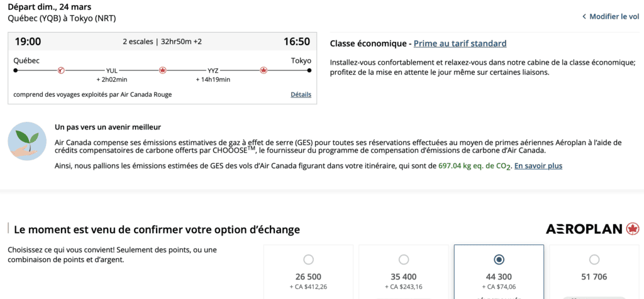Open Prime au tarif standard fare info
The width and height of the screenshot is (644, 299).
[460, 43]
